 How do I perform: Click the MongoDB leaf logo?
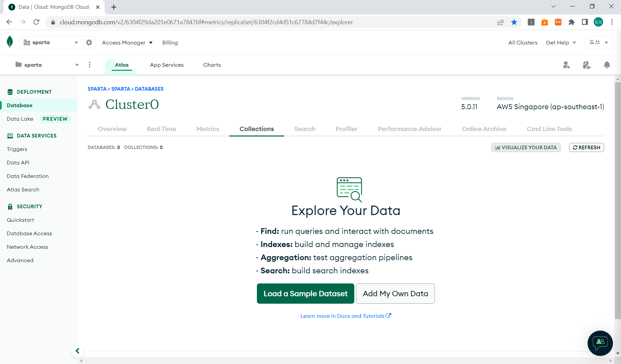coord(10,42)
